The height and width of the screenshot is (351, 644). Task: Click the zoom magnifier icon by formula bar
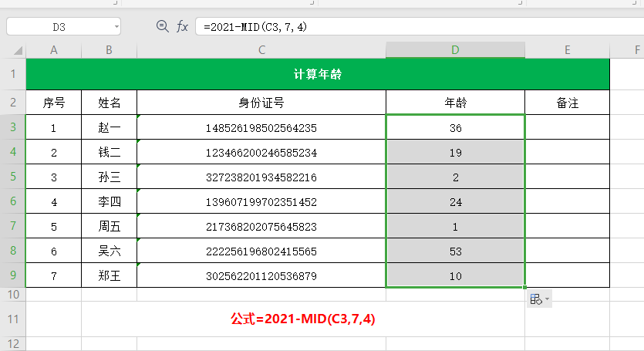coord(162,27)
